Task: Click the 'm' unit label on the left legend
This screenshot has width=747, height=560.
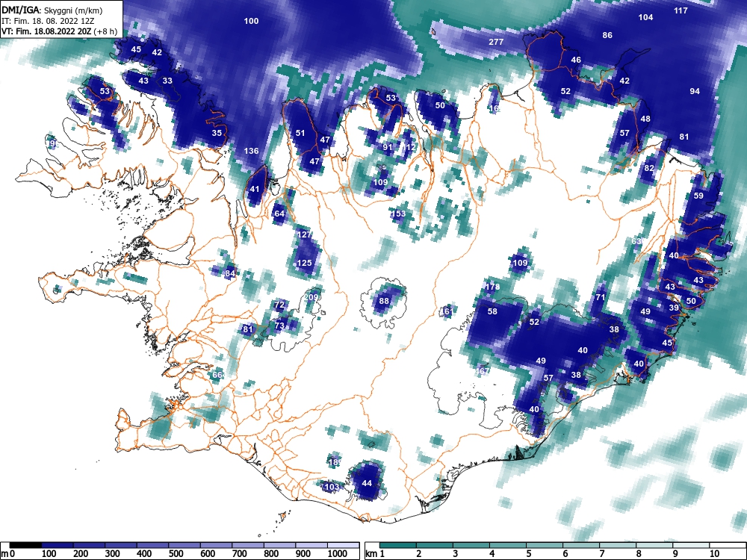Action: tap(4, 554)
